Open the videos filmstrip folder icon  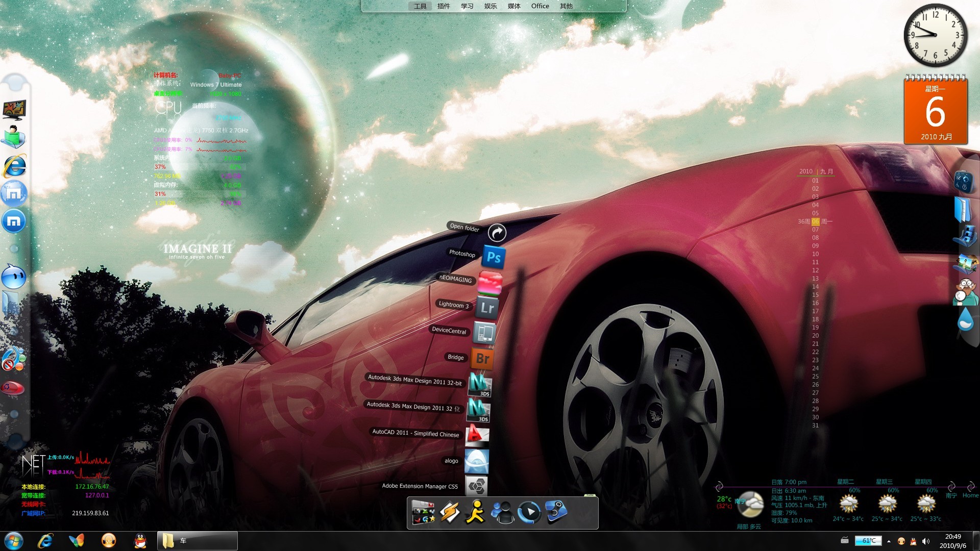[965, 237]
